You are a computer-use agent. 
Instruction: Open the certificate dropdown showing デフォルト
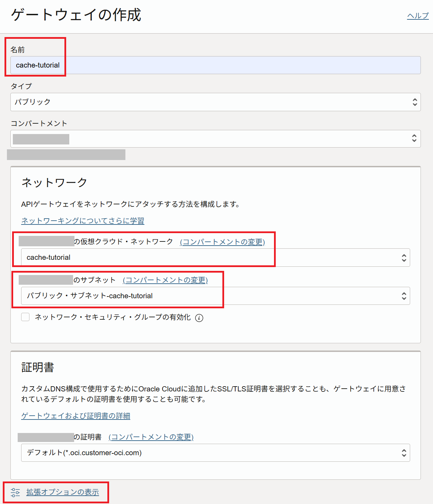[208, 453]
